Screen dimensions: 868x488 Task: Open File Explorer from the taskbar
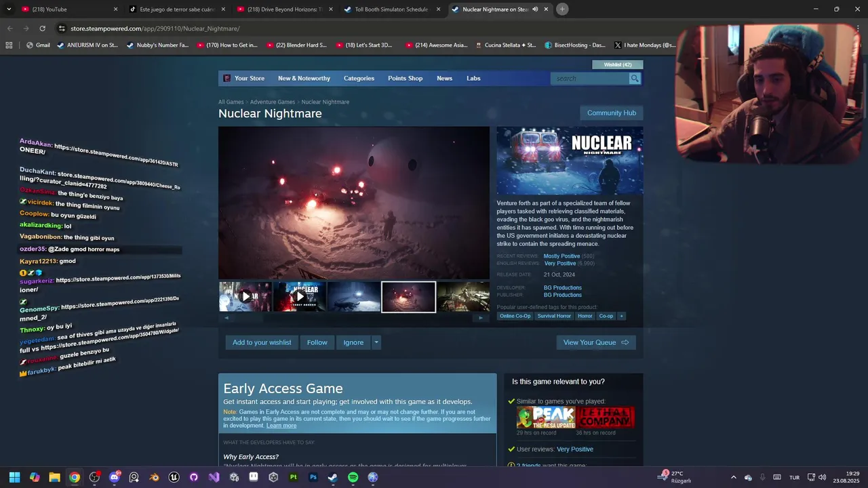point(54,477)
